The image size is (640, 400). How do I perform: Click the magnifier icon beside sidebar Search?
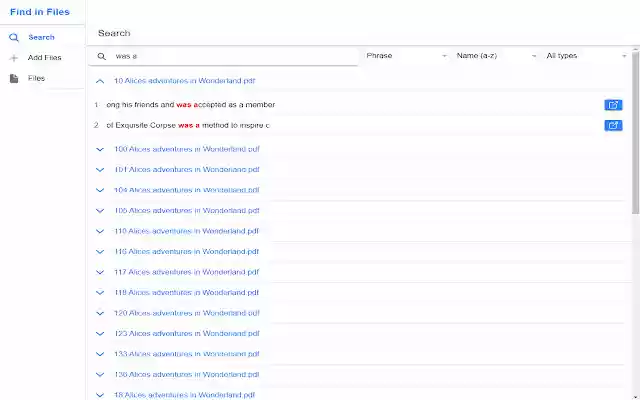(14, 38)
